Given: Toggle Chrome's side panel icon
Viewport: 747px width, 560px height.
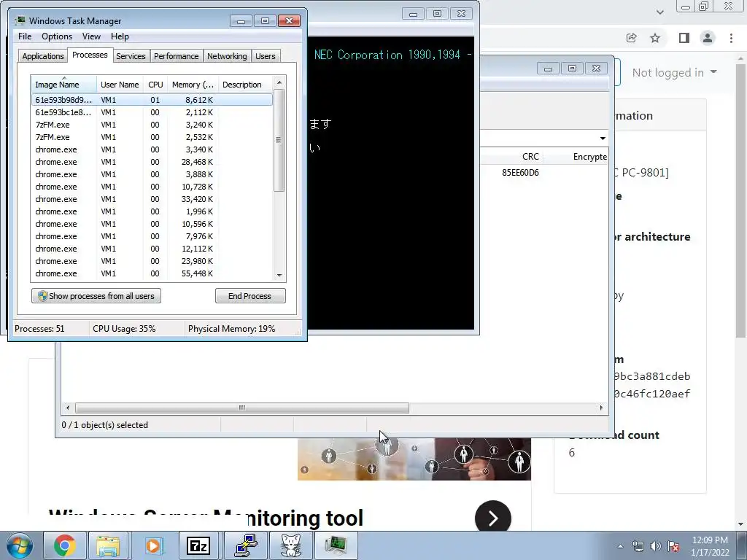Looking at the screenshot, I should [x=684, y=38].
